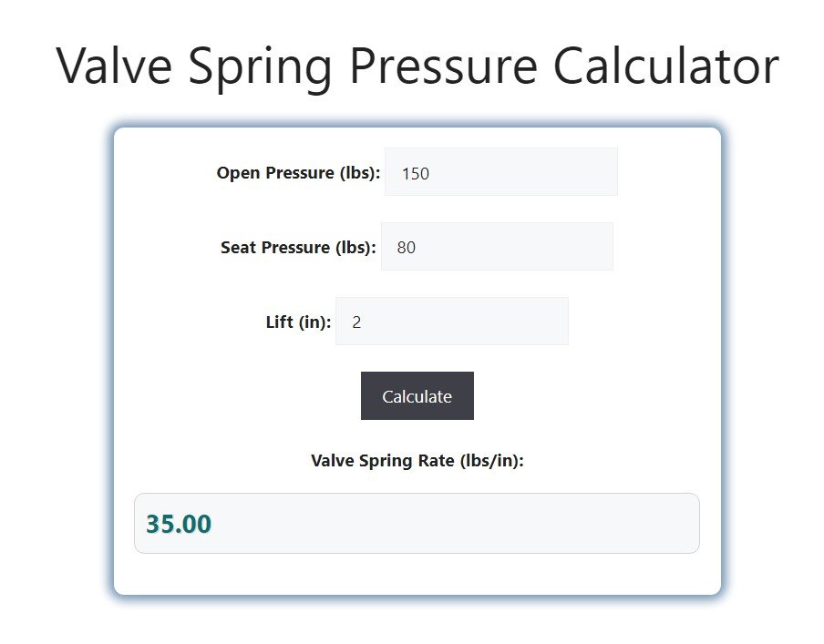Click the result box below the rate label
This screenshot has width=824, height=644.
417,523
